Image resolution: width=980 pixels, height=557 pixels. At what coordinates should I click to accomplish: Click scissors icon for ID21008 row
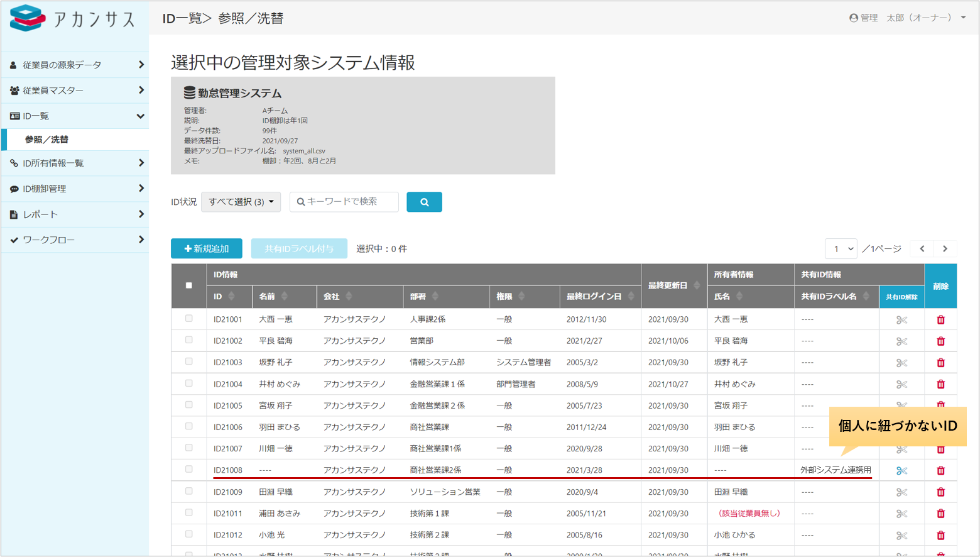click(x=901, y=471)
